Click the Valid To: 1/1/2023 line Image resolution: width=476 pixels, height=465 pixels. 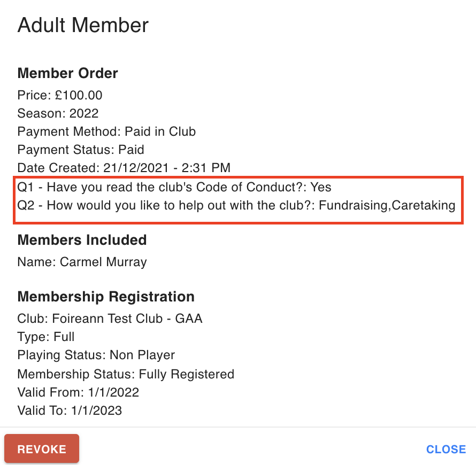pyautogui.click(x=70, y=410)
